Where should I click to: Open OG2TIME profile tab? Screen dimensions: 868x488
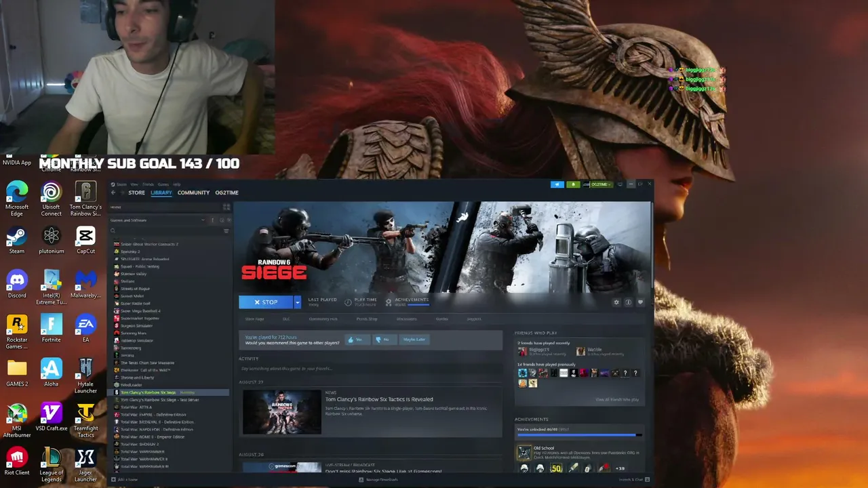(x=226, y=192)
